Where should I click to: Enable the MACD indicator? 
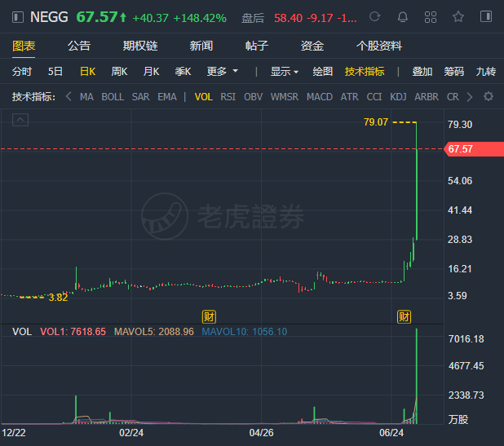click(x=320, y=97)
